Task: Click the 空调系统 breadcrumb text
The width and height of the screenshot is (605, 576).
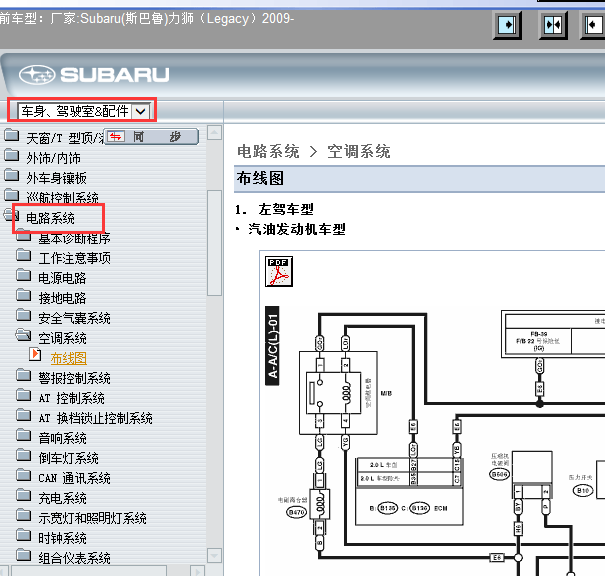Action: (x=359, y=152)
